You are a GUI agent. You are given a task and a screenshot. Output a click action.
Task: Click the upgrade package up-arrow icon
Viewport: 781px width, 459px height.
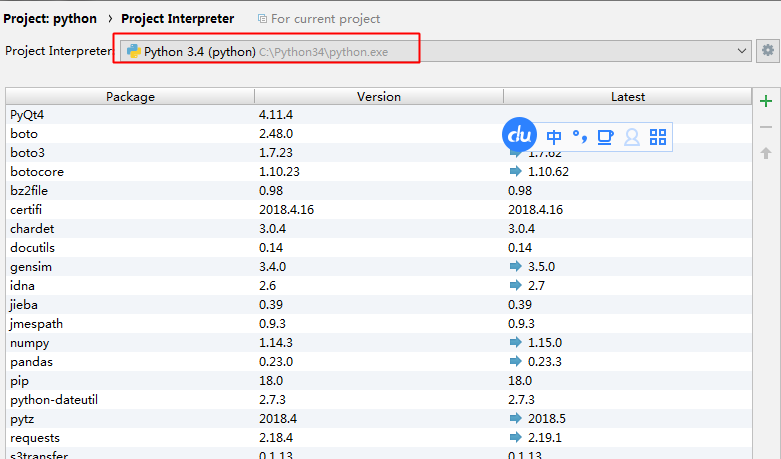tap(766, 153)
